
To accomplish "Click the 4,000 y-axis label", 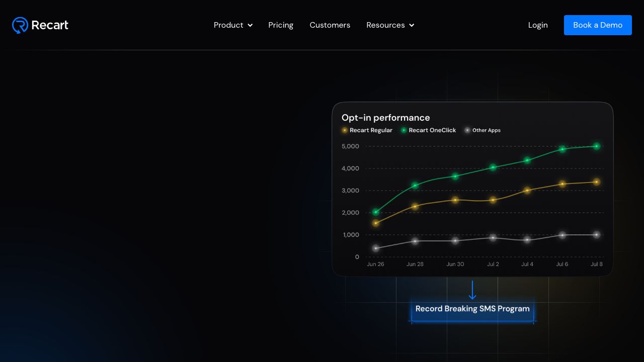I will [x=350, y=168].
